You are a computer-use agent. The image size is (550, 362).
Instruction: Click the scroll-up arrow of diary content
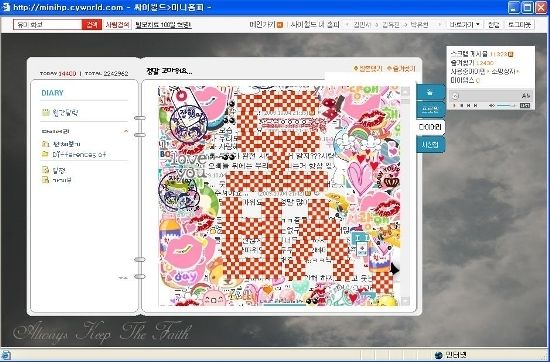click(x=405, y=92)
